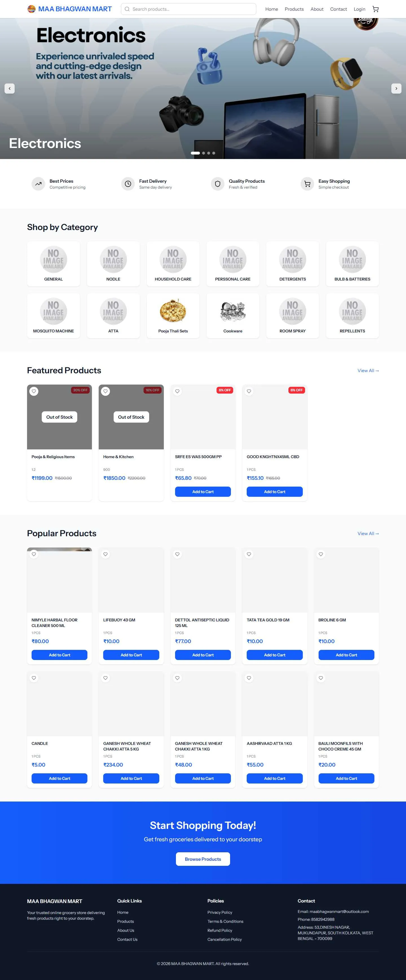The height and width of the screenshot is (980, 406).
Task: View All Featured Products link
Action: [368, 370]
